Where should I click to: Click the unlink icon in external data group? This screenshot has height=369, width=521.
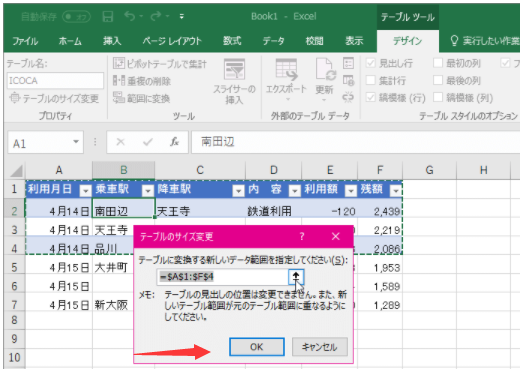coord(348,98)
